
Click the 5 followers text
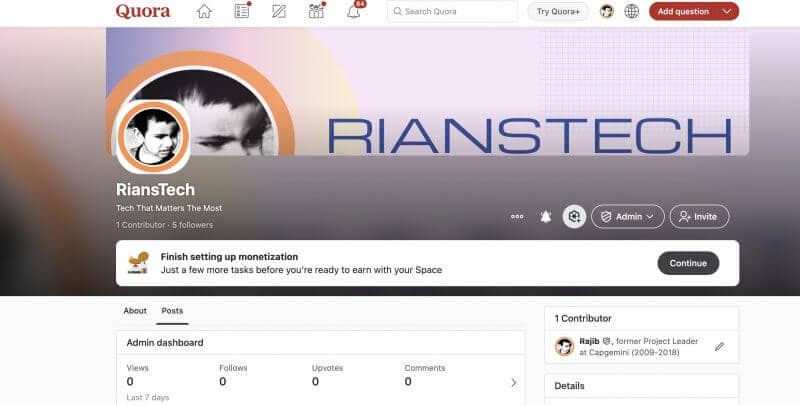[192, 225]
